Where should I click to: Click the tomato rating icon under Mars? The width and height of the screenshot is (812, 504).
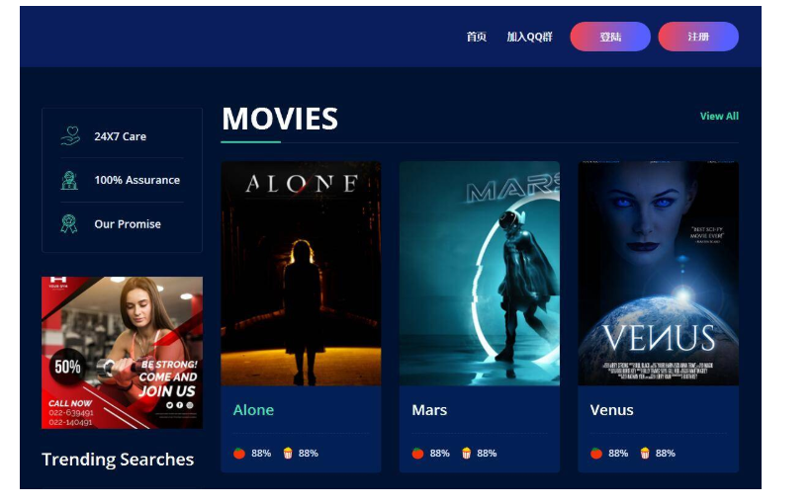[x=417, y=454]
